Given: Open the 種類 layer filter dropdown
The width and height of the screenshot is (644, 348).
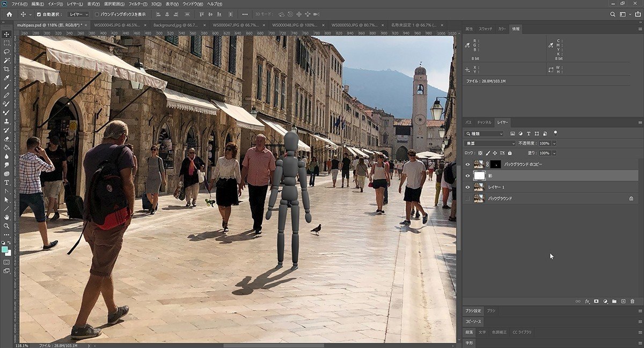Looking at the screenshot, I should click(x=485, y=133).
